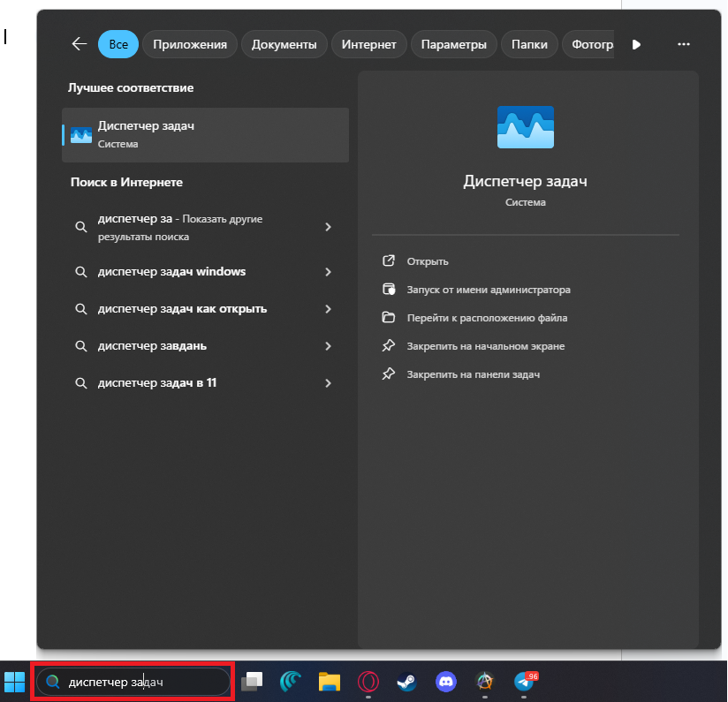Open Steam from the taskbar
This screenshot has height=702, width=728.
(406, 682)
